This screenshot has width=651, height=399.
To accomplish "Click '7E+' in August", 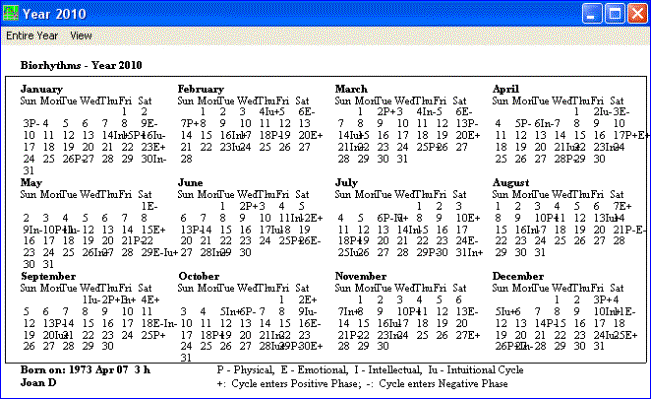I will (x=622, y=206).
